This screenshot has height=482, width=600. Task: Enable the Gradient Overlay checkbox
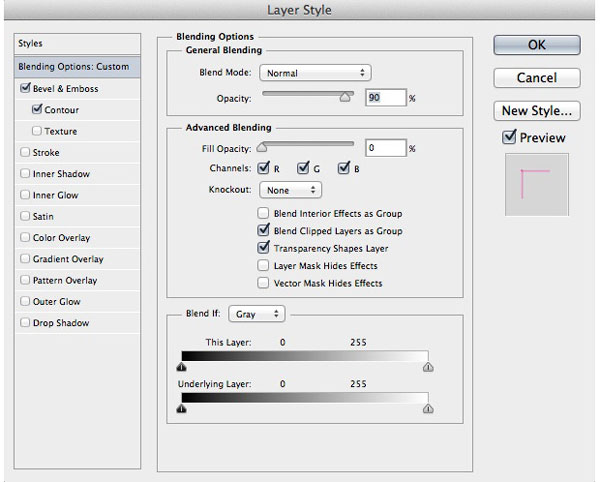25,259
